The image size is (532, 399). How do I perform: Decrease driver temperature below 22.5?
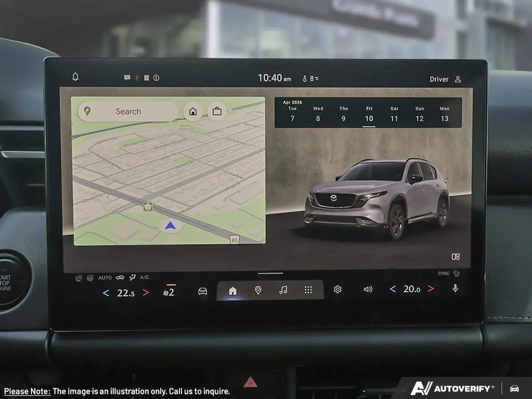pyautogui.click(x=106, y=293)
